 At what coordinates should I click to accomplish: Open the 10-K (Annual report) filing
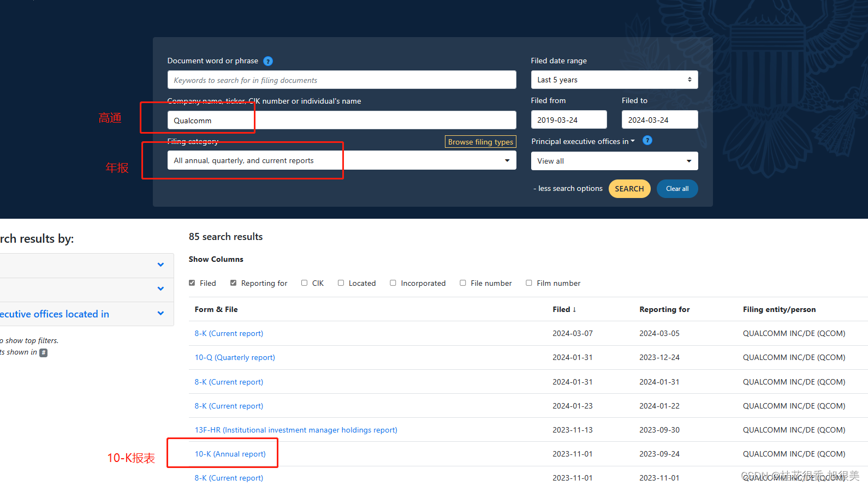tap(230, 454)
